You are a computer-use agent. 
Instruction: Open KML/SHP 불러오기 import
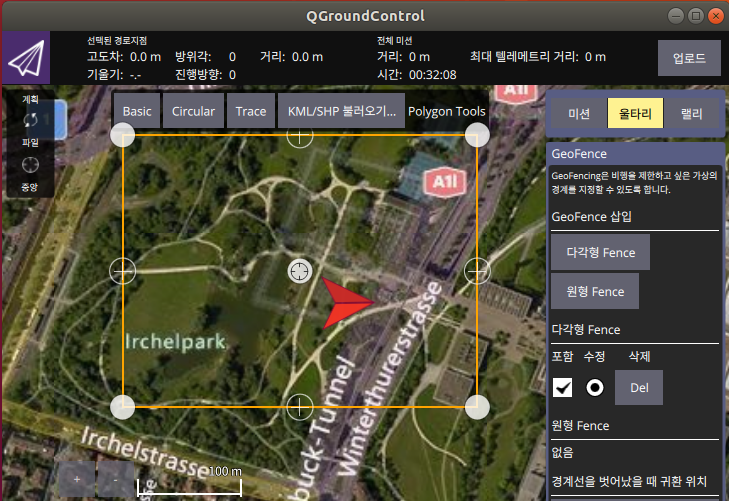(x=341, y=111)
